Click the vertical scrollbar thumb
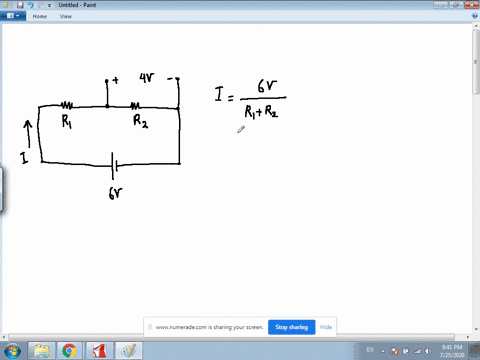The width and height of the screenshot is (480, 360). [x=476, y=63]
